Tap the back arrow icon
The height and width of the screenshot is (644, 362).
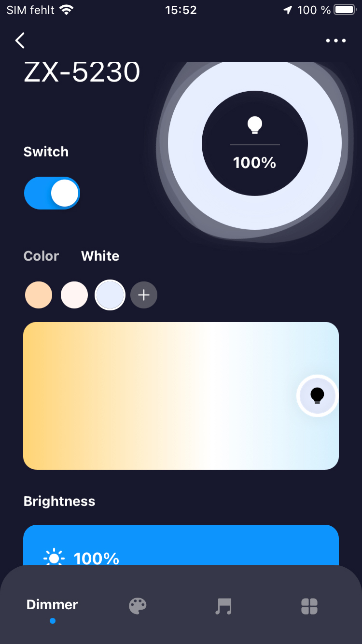click(20, 41)
